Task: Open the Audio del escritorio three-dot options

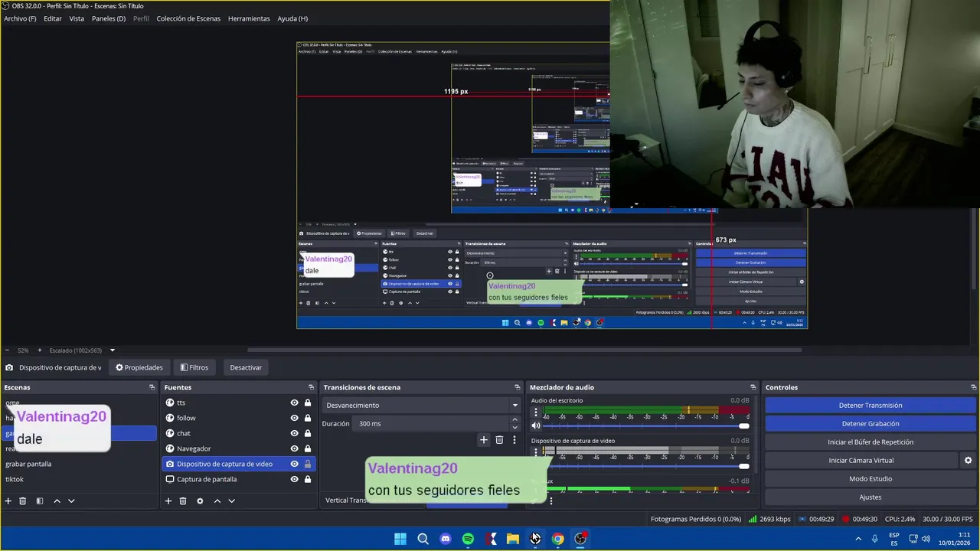Action: (536, 412)
